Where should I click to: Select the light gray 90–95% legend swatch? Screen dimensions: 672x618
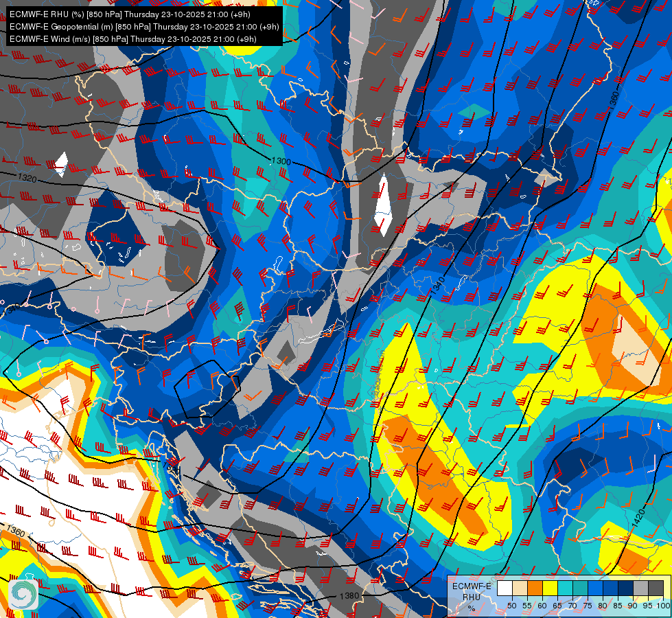click(640, 588)
